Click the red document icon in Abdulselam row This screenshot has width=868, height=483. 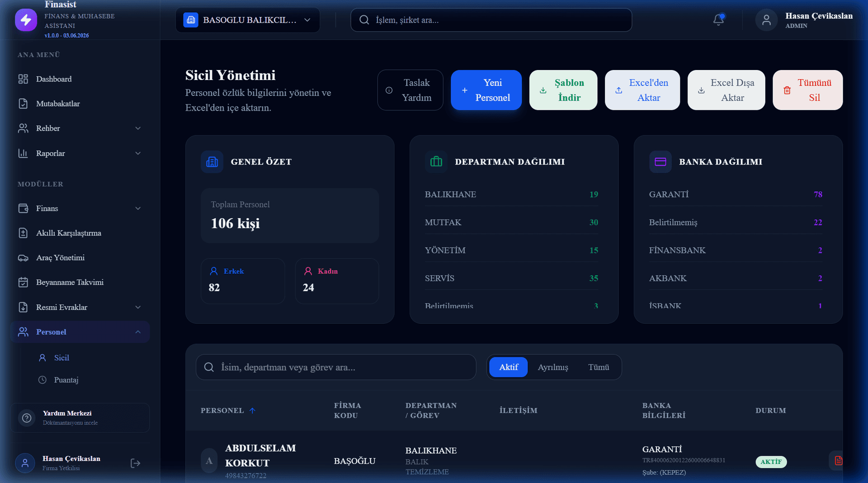pos(839,461)
